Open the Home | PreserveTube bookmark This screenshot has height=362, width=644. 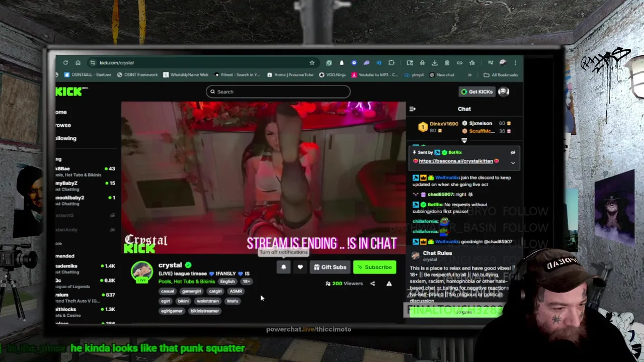pyautogui.click(x=290, y=75)
